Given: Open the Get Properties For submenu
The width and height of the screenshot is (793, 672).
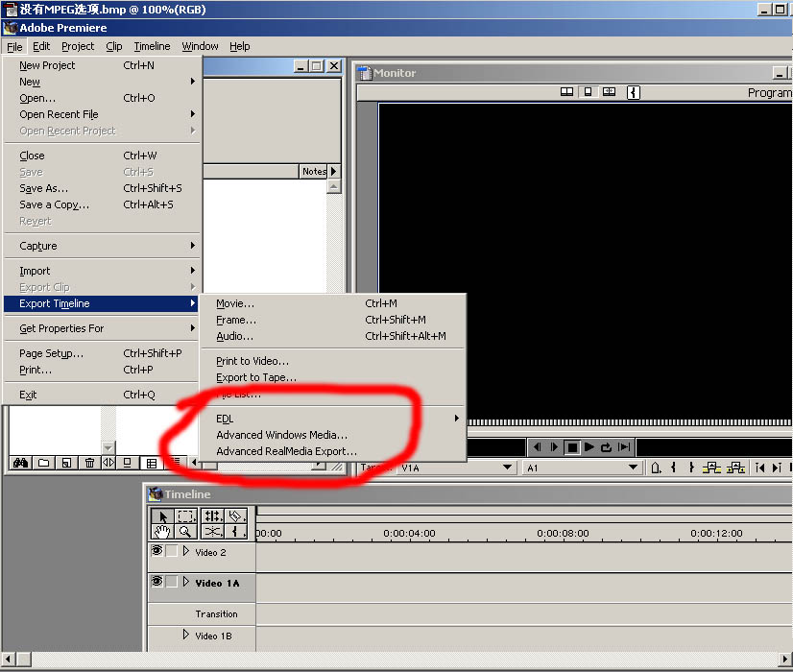Looking at the screenshot, I should (x=102, y=328).
